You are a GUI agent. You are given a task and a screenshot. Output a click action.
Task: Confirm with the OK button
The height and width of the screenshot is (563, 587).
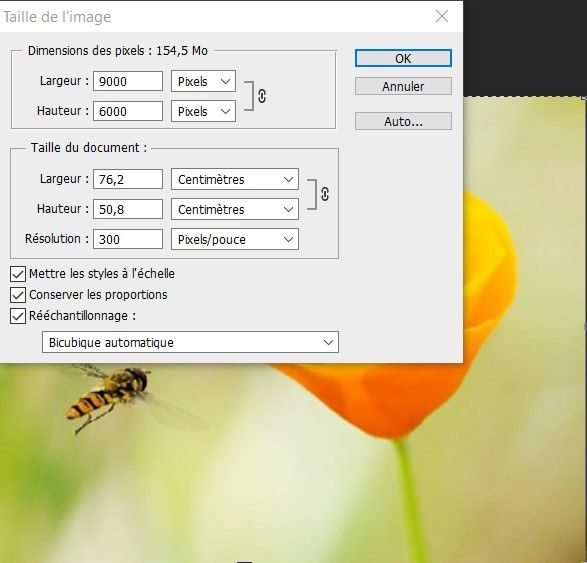tap(403, 58)
